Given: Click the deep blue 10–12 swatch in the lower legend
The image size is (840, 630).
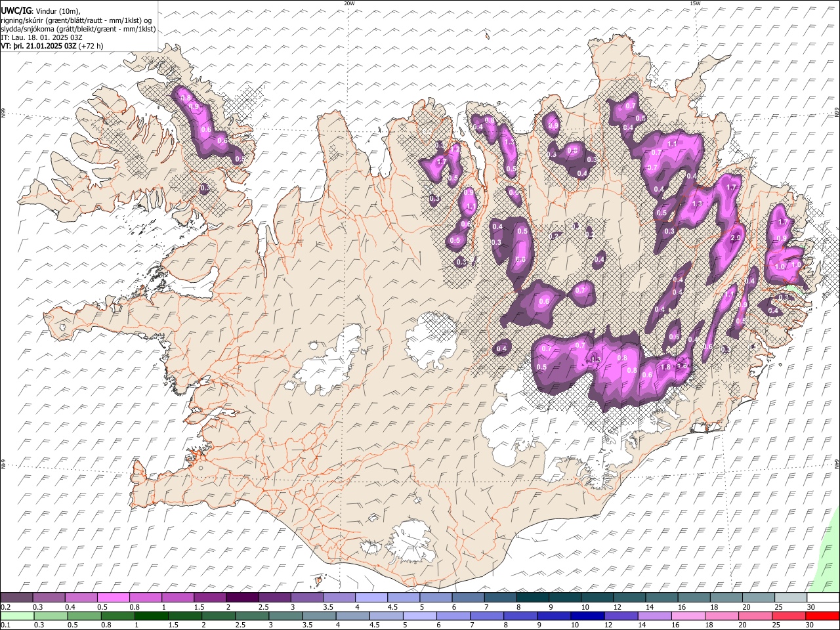Looking at the screenshot, I should pos(589,616).
